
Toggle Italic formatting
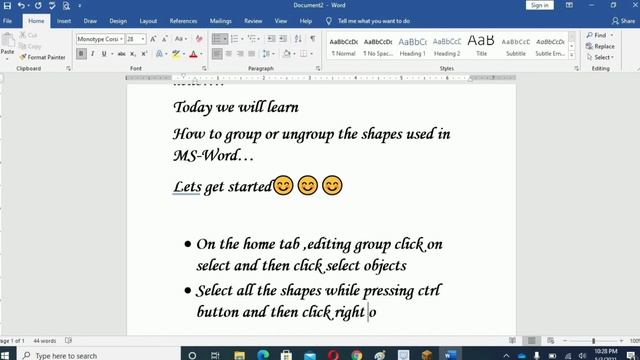pos(93,54)
